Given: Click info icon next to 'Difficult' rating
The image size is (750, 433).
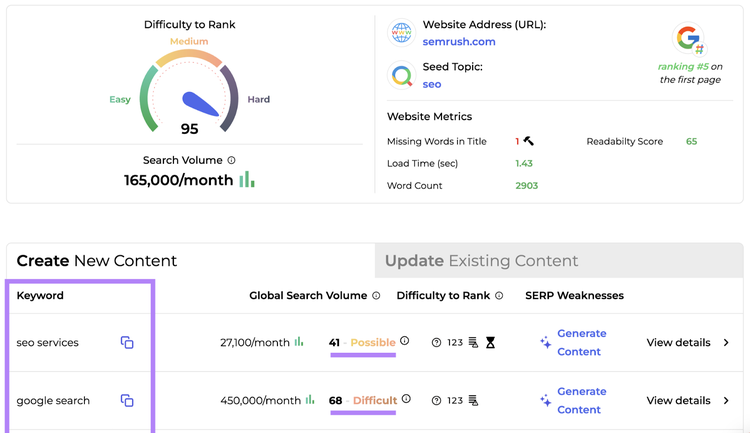Looking at the screenshot, I should point(406,399).
